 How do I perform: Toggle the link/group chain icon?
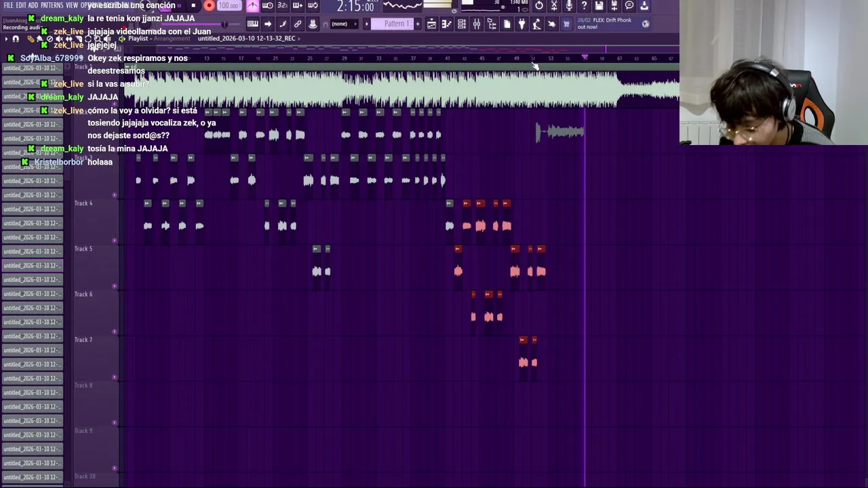pos(298,24)
